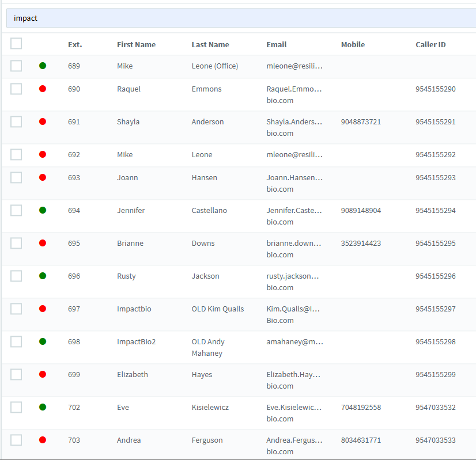
Task: Click the red status indicator for extension 691
Action: (43, 121)
